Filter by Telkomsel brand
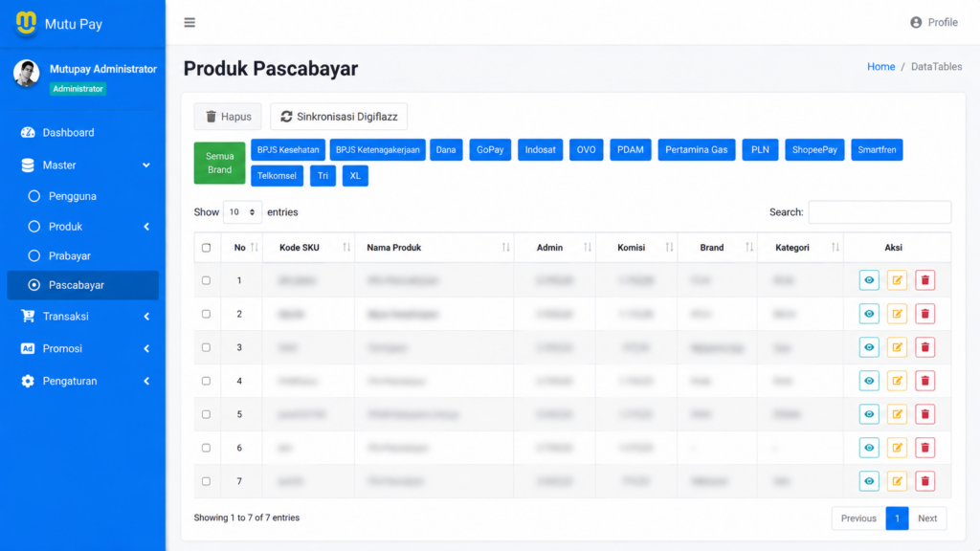Image resolution: width=980 pixels, height=551 pixels. click(x=277, y=176)
